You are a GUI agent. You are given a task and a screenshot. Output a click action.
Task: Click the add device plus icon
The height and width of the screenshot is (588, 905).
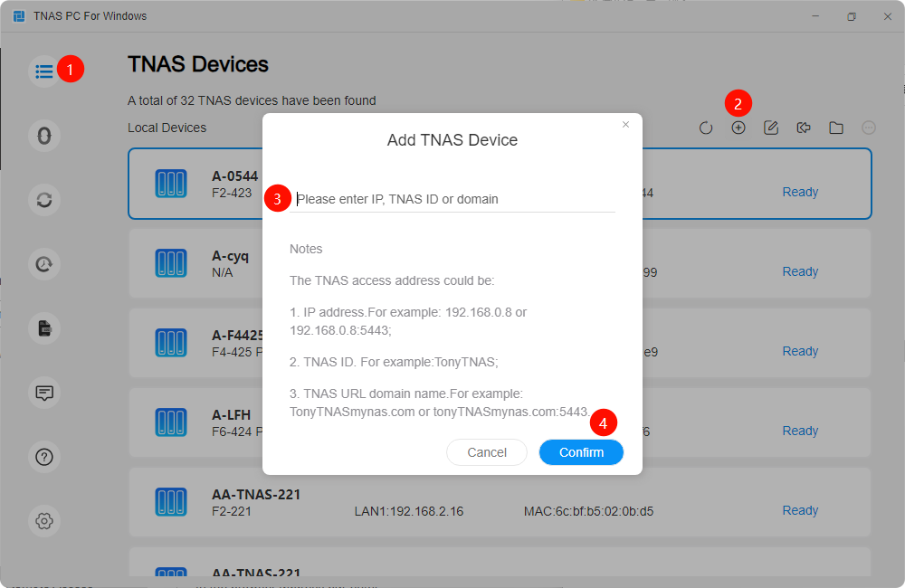click(738, 128)
